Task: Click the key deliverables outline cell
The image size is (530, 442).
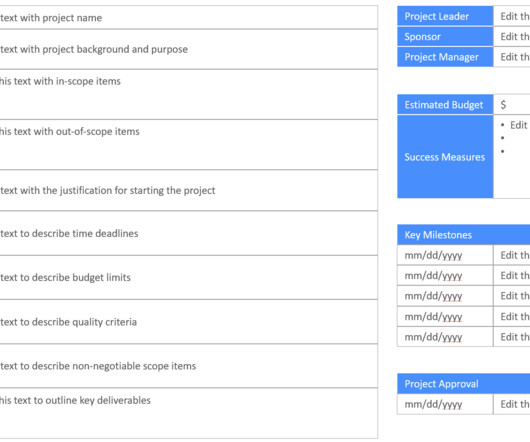Action: pos(189,413)
